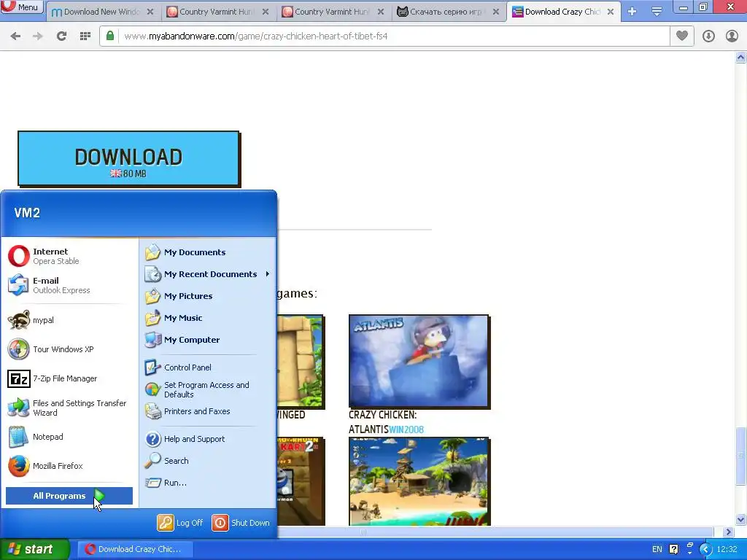Go back with the browser back arrow
Screen dimensions: 747x560
pyautogui.click(x=15, y=36)
